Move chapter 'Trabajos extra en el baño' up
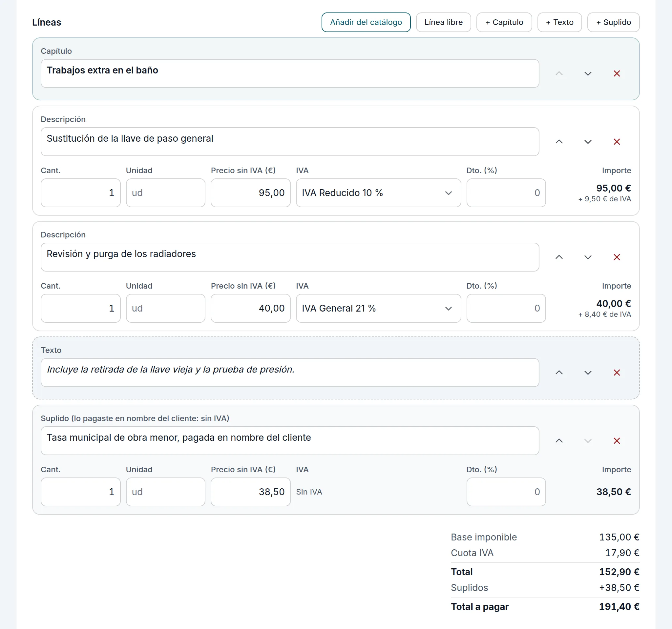Image resolution: width=672 pixels, height=629 pixels. 559,74
